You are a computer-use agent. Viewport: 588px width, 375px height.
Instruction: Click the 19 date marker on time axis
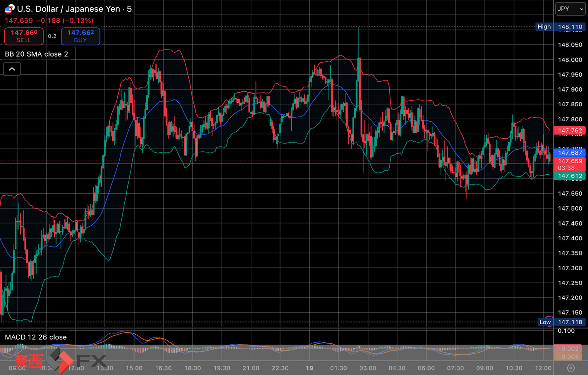[x=309, y=368]
